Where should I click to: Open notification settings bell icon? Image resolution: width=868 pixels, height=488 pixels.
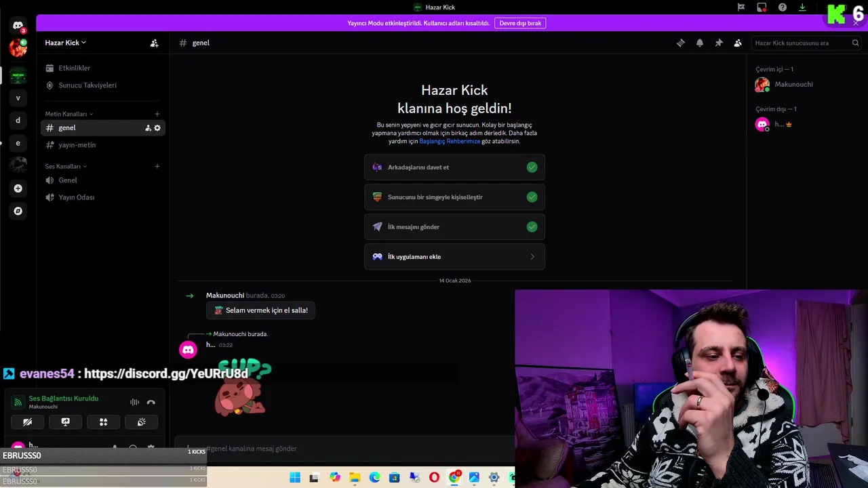coord(700,43)
